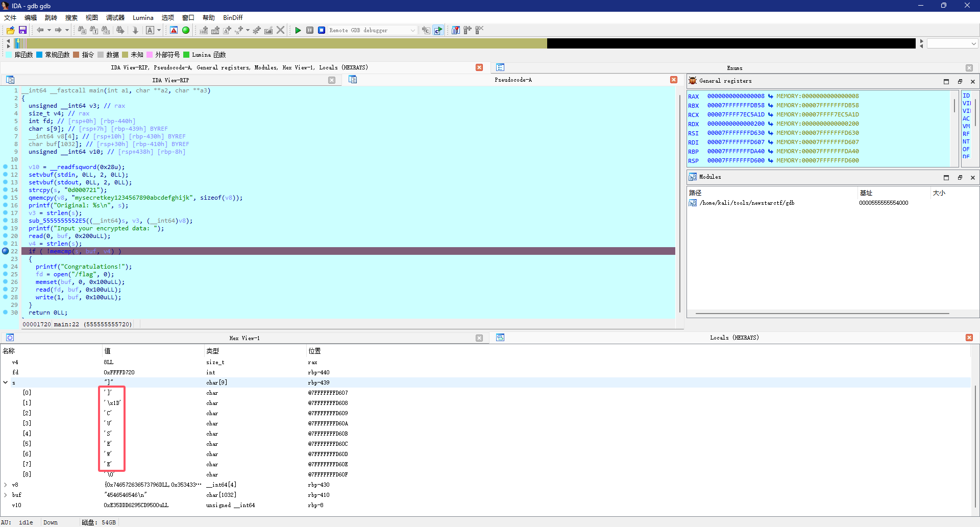Open the 调试器 menu
This screenshot has width=980, height=527.
[115, 17]
